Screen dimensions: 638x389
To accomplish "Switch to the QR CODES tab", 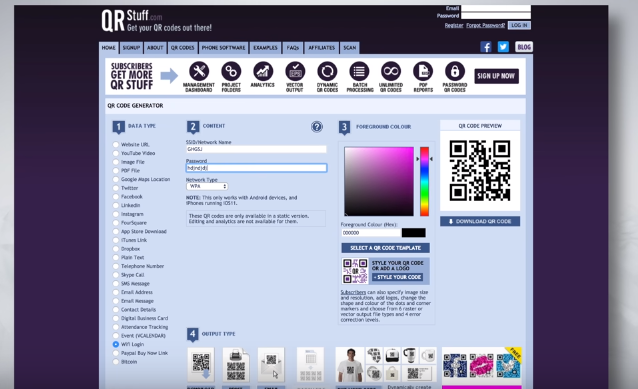I will (x=182, y=48).
